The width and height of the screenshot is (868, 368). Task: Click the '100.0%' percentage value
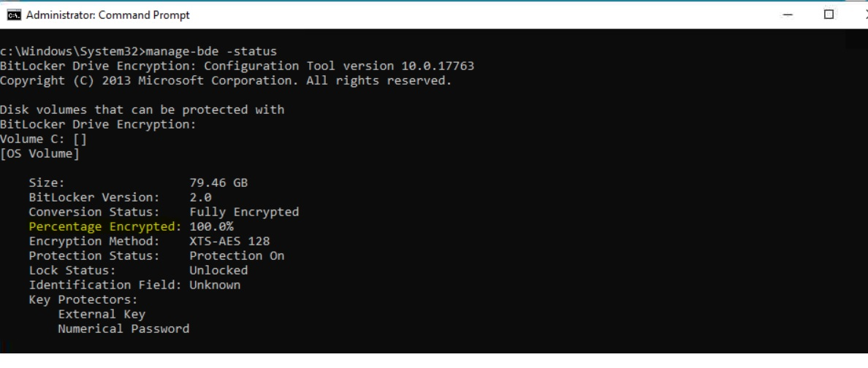coord(211,226)
